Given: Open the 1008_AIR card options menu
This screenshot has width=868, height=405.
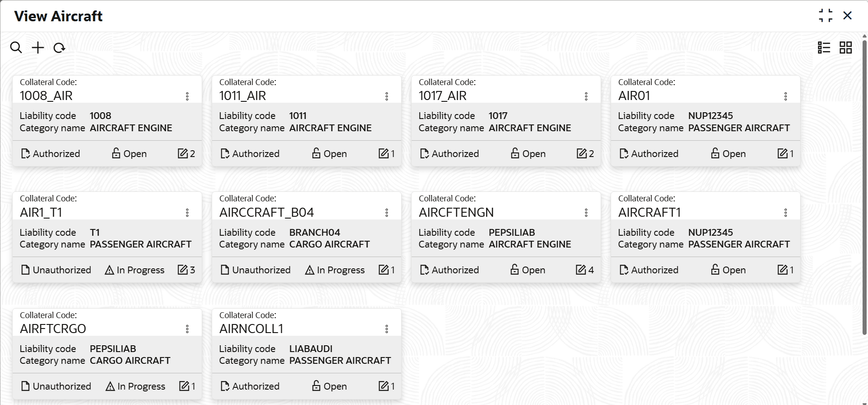Looking at the screenshot, I should 187,96.
